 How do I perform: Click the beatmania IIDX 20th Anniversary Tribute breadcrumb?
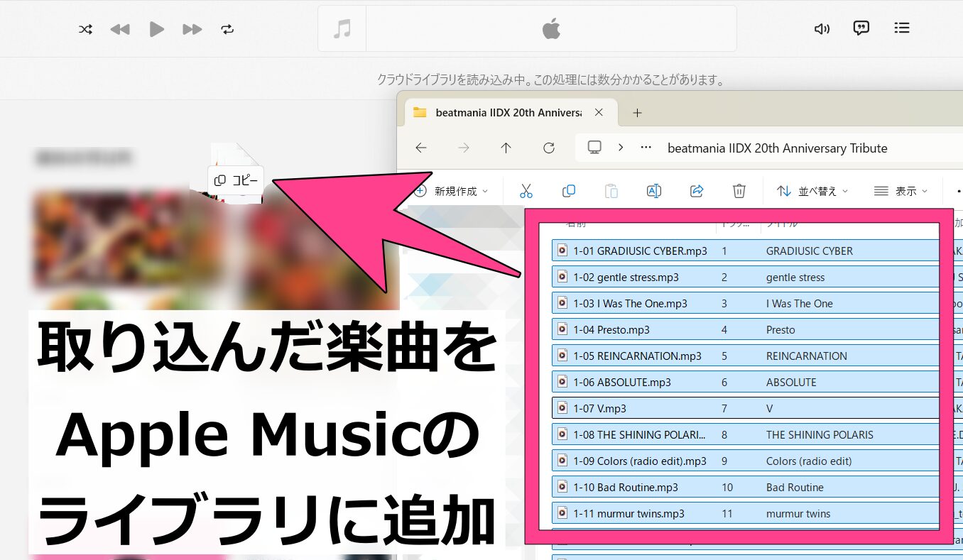point(778,148)
